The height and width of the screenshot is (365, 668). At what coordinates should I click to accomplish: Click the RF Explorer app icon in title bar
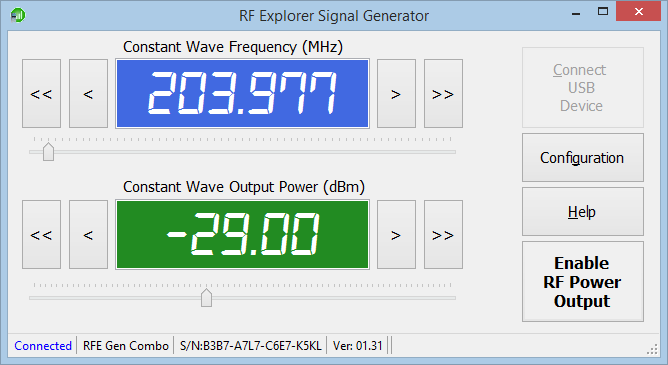tap(18, 15)
